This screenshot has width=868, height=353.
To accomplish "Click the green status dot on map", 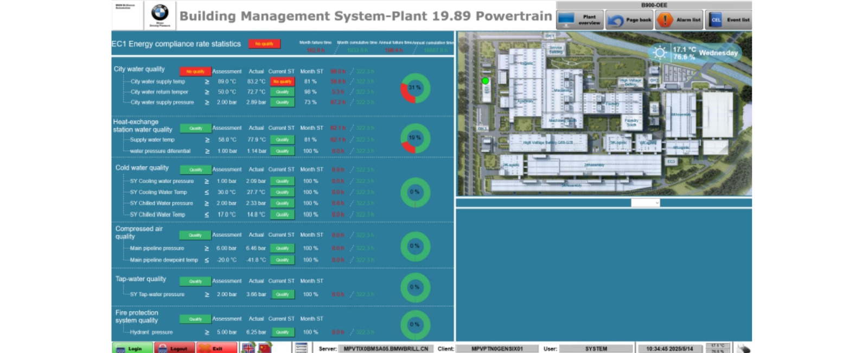I will (x=486, y=81).
